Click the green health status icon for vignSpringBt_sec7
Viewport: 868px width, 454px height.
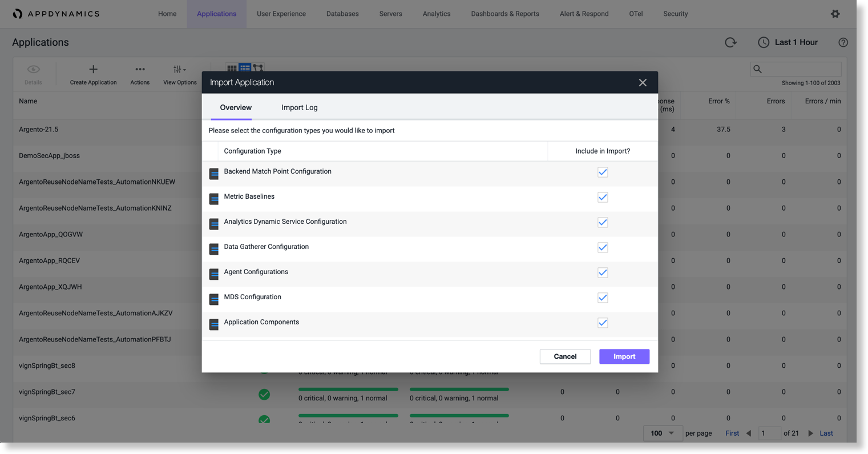click(264, 394)
